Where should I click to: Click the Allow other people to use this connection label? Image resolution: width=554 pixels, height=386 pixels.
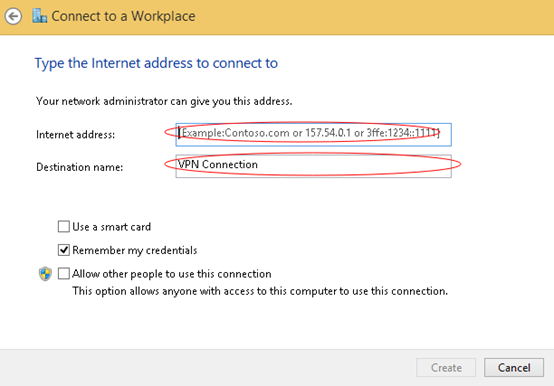click(172, 274)
